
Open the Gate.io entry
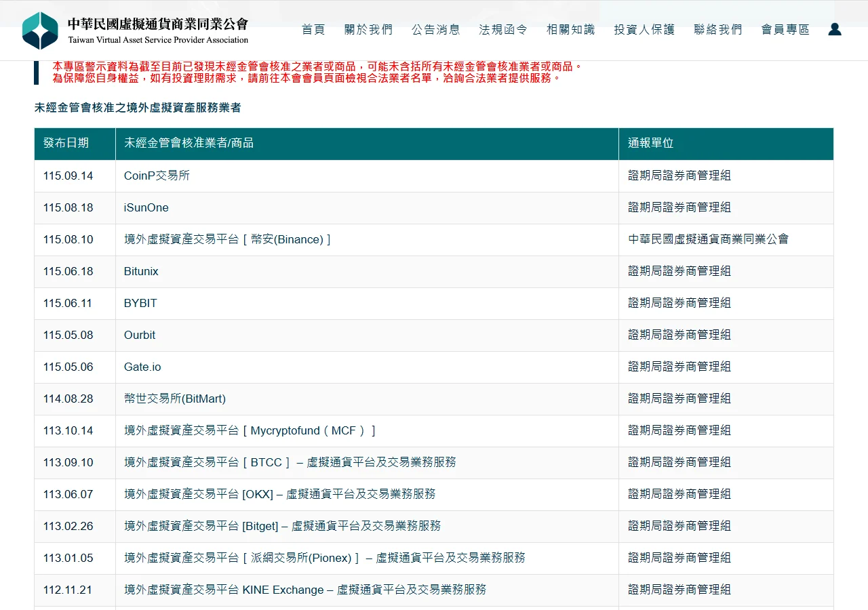click(142, 367)
